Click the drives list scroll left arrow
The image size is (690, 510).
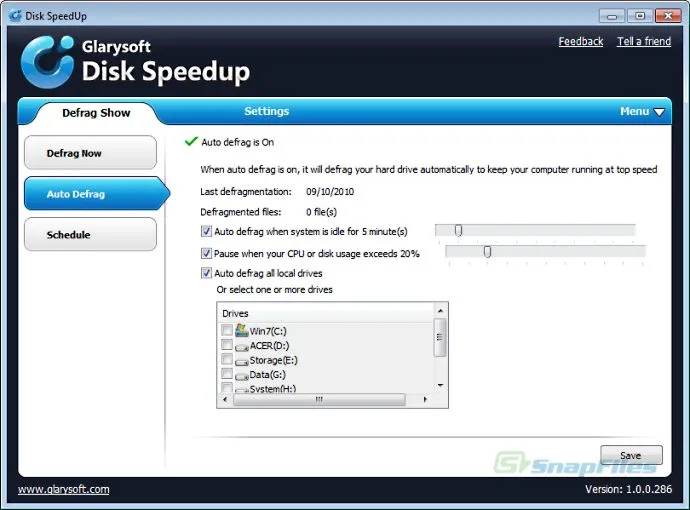[x=225, y=400]
